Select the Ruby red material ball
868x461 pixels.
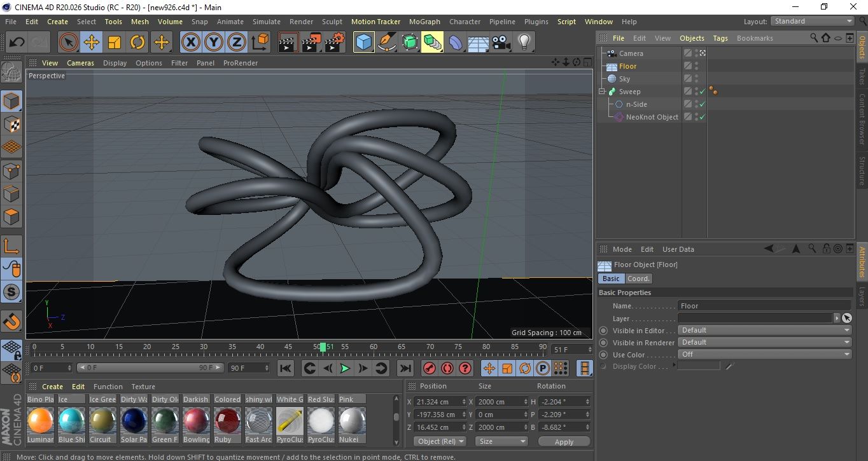[x=227, y=420]
